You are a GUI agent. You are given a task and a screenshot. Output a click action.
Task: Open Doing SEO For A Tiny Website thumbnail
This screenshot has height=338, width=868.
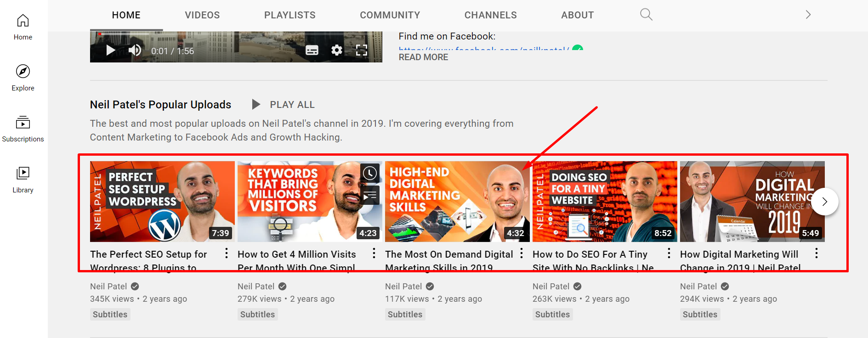click(605, 202)
